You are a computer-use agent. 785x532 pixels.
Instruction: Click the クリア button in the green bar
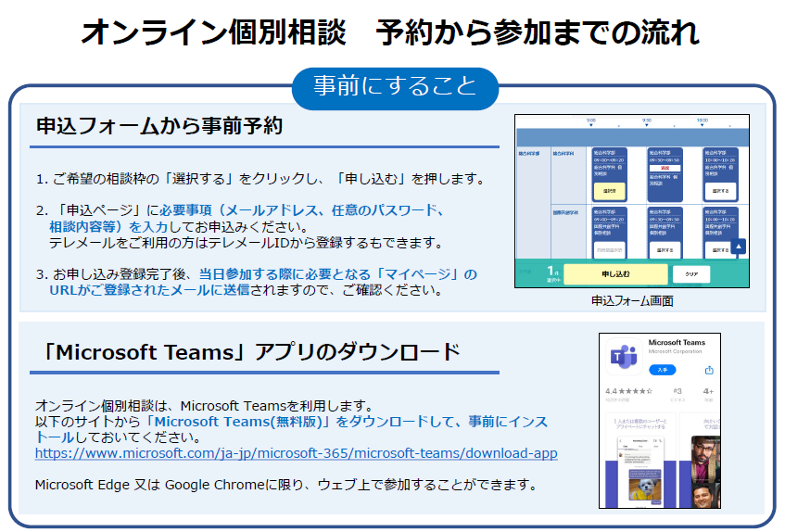pyautogui.click(x=690, y=275)
